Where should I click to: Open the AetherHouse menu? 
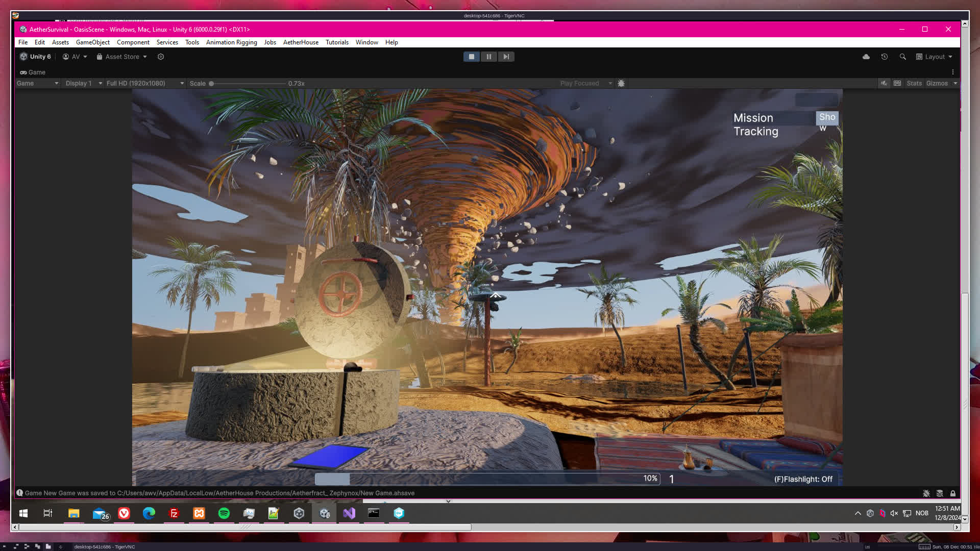[x=301, y=42]
